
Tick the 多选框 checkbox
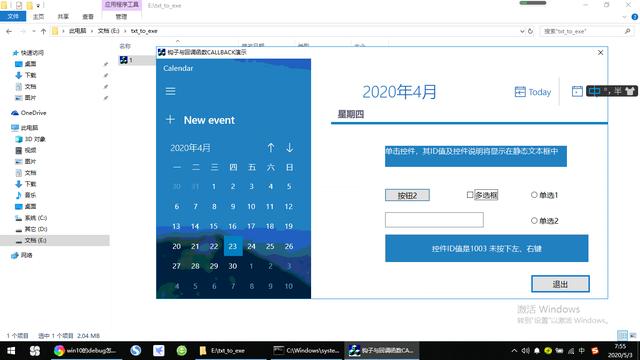[x=470, y=195]
